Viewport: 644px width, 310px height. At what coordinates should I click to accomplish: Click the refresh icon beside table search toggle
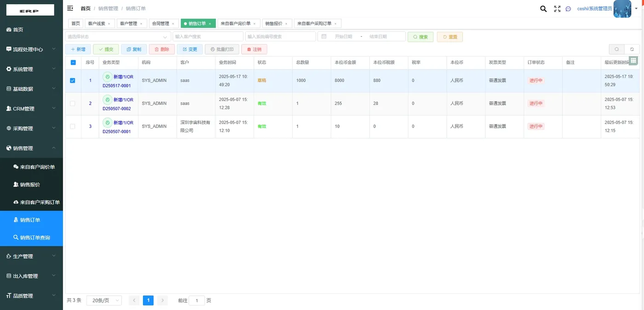click(x=632, y=49)
